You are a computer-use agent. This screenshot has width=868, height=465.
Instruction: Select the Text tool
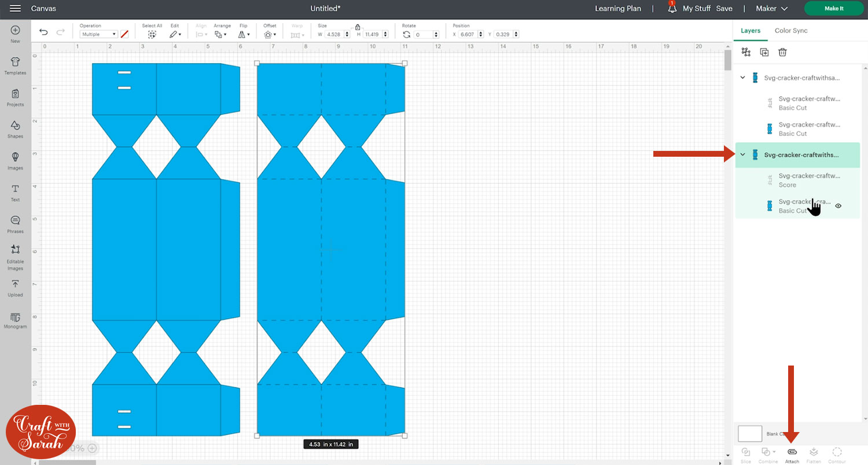pyautogui.click(x=15, y=192)
